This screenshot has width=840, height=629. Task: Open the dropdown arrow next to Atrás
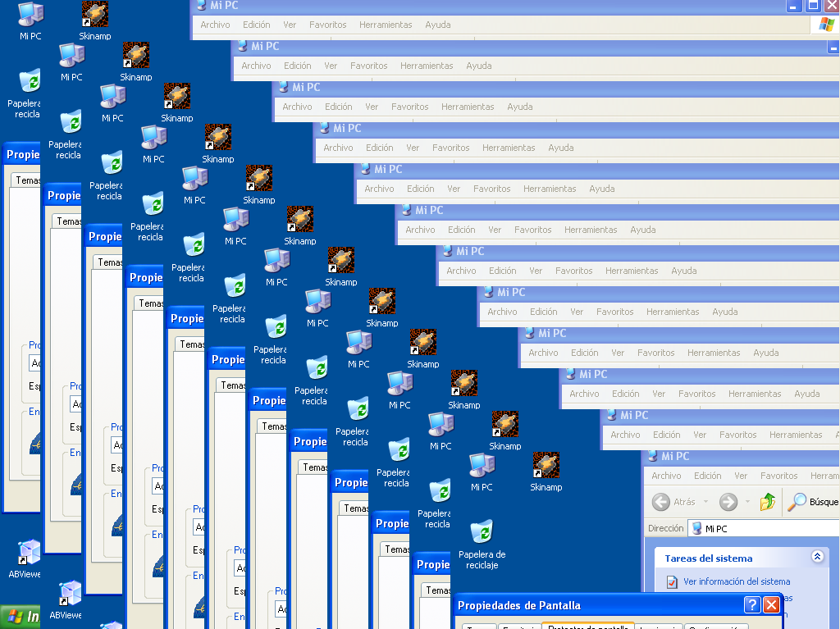pyautogui.click(x=705, y=502)
